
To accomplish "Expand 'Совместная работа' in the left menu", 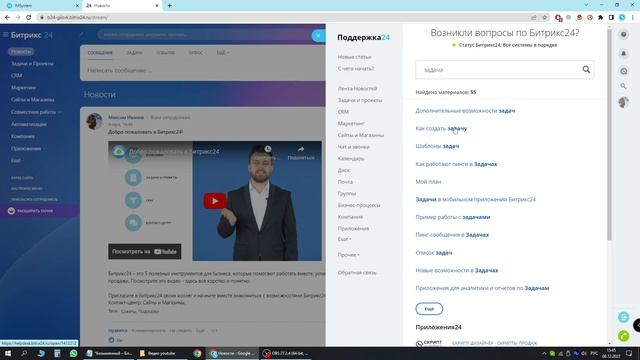I will point(36,112).
